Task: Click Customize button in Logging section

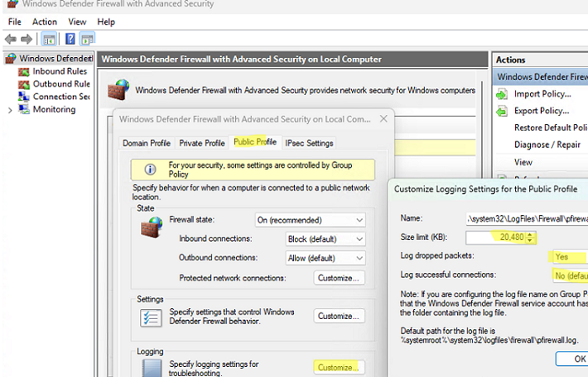Action: click(339, 368)
